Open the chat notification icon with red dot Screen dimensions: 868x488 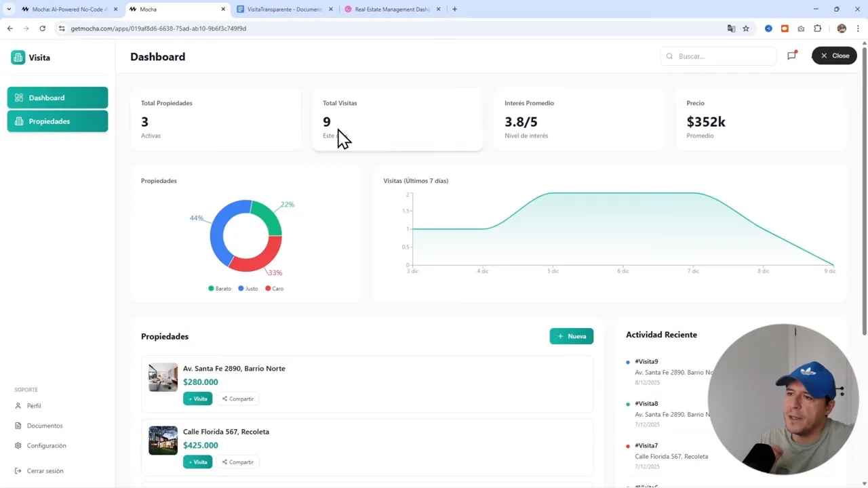[791, 56]
